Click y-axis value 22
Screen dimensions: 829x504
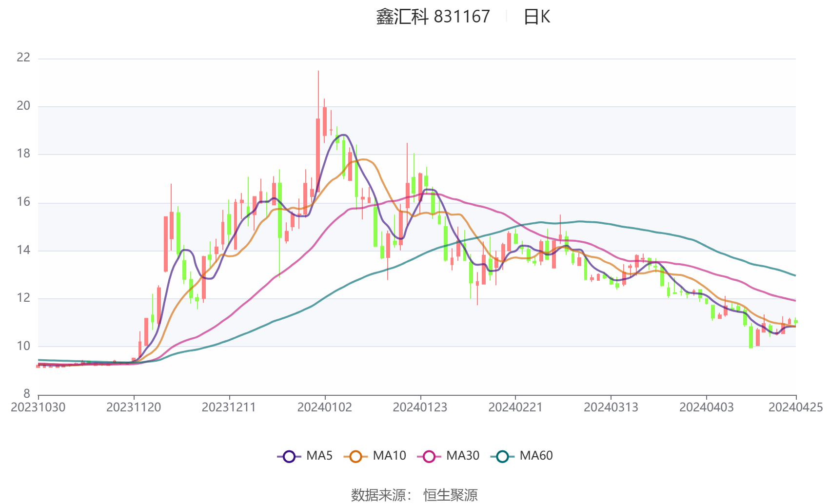tap(23, 58)
